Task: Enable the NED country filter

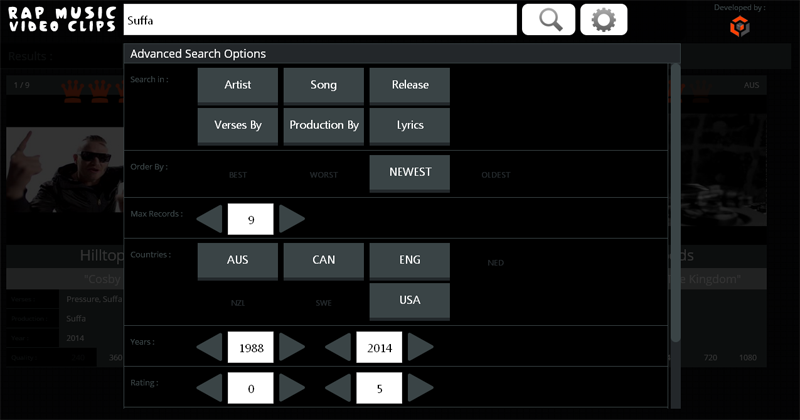Action: [x=495, y=263]
